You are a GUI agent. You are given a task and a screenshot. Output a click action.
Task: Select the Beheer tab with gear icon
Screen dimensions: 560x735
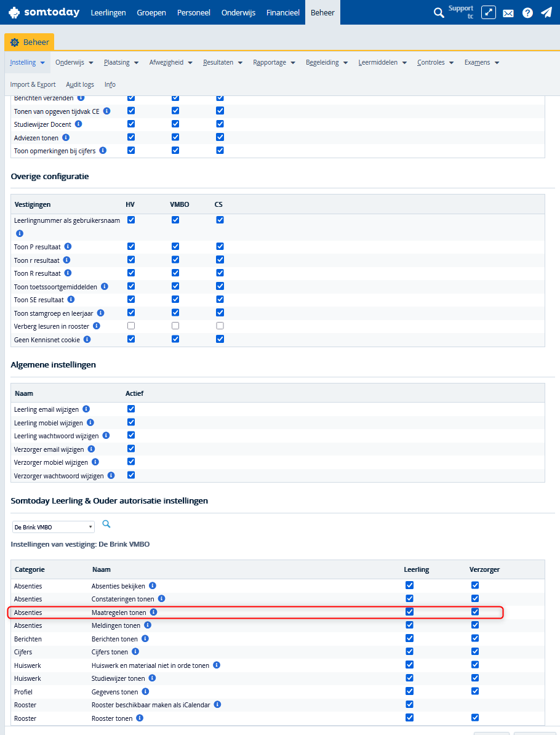[x=30, y=42]
